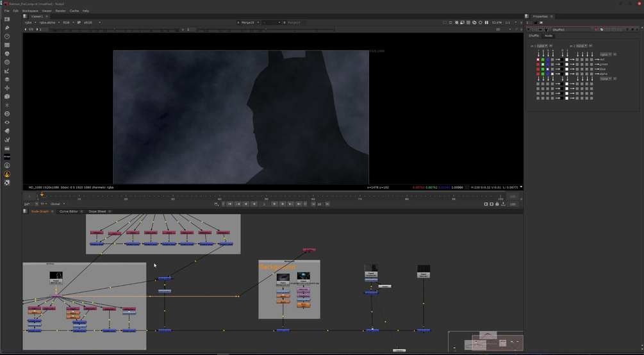This screenshot has height=355, width=644.
Task: Open the in 2 none channel dropdown
Action: [x=582, y=46]
